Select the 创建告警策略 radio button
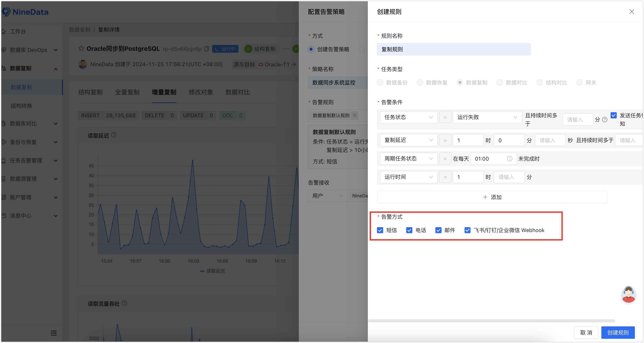 coord(311,49)
